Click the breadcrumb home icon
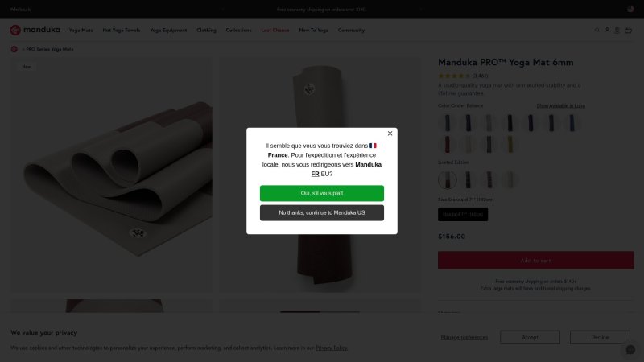Image resolution: width=644 pixels, height=362 pixels. [14, 49]
